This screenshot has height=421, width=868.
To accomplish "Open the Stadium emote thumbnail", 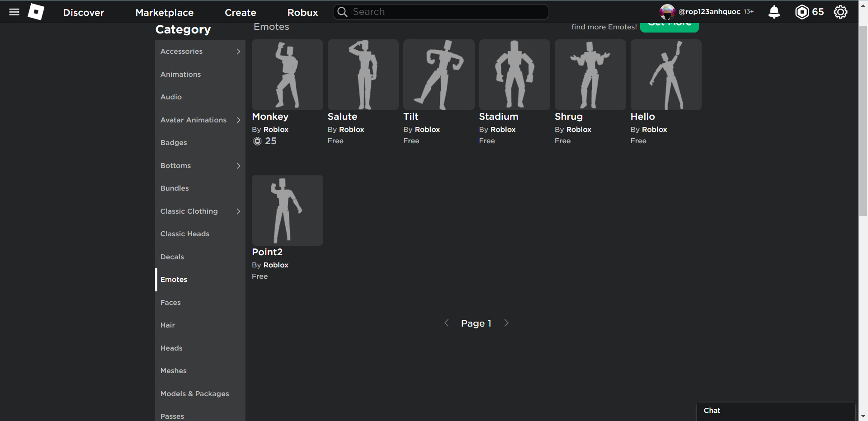I will click(514, 75).
